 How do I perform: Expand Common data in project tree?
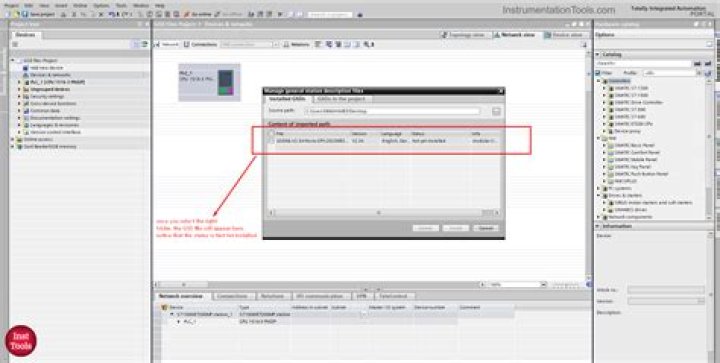point(19,111)
